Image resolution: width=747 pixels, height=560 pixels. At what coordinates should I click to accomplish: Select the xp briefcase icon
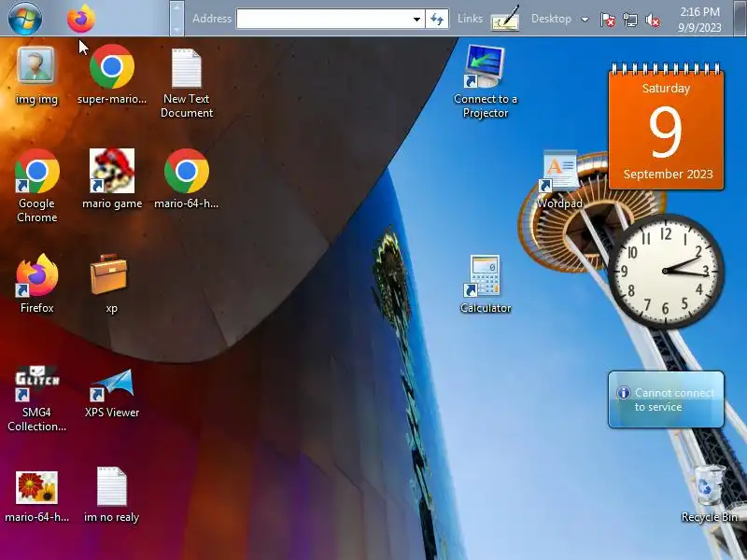coord(110,284)
